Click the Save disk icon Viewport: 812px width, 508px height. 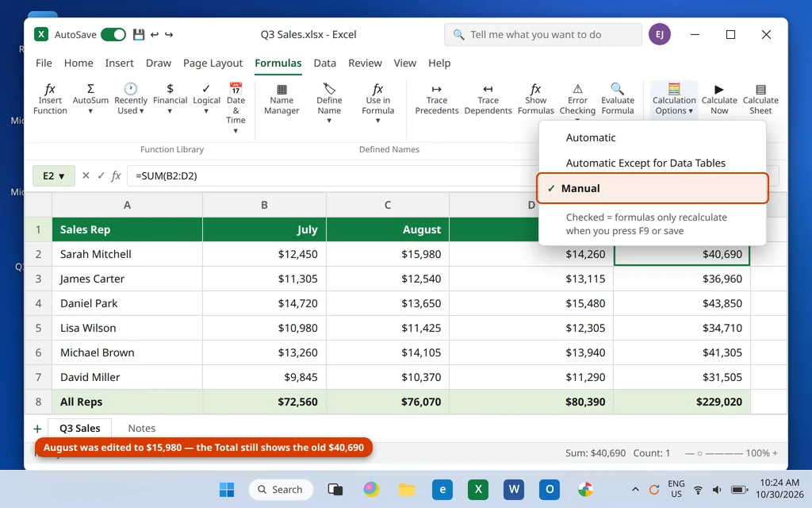pyautogui.click(x=138, y=35)
